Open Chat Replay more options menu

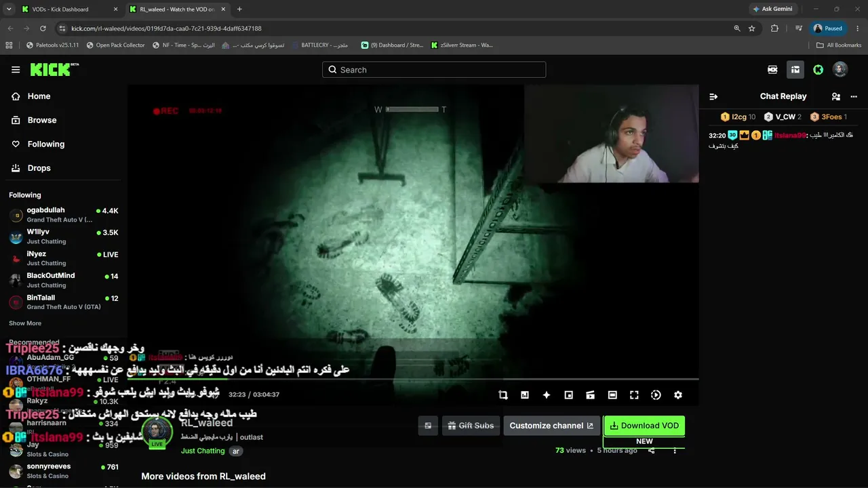coord(854,97)
